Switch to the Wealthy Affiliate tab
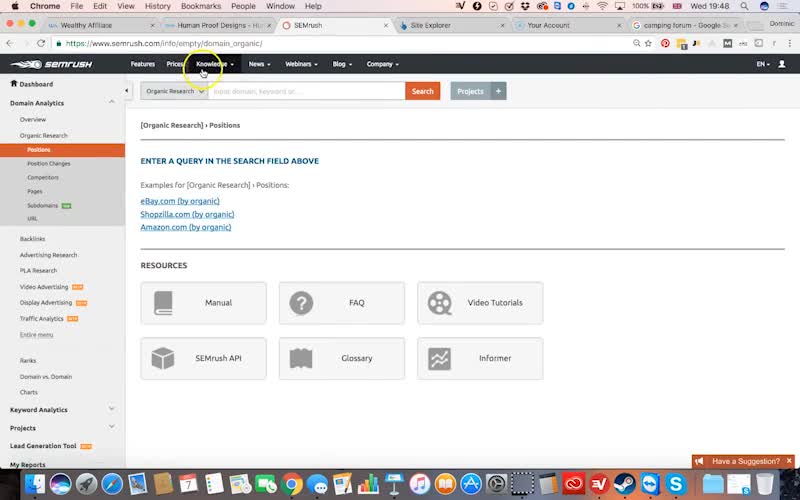The width and height of the screenshot is (800, 500). pyautogui.click(x=99, y=25)
